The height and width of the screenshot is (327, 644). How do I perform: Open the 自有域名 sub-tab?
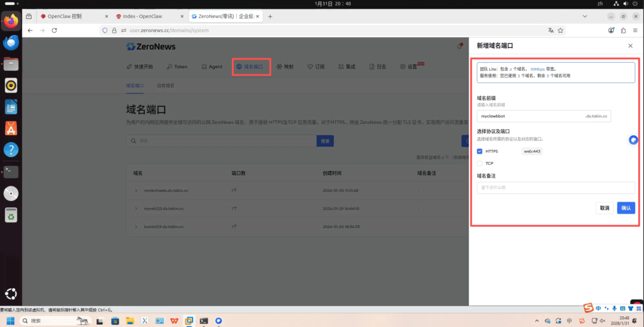click(166, 86)
